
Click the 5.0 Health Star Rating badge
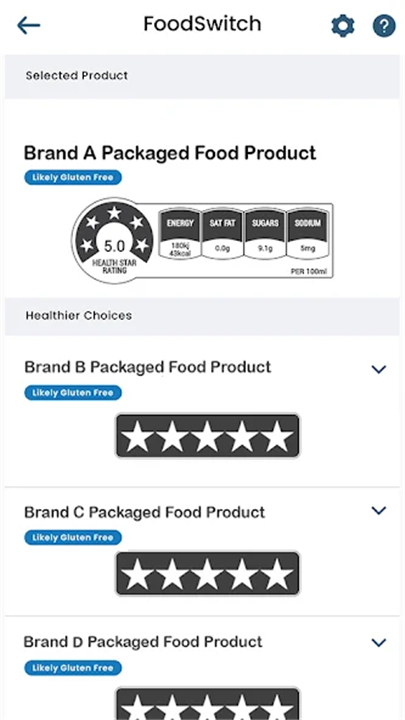(x=114, y=240)
